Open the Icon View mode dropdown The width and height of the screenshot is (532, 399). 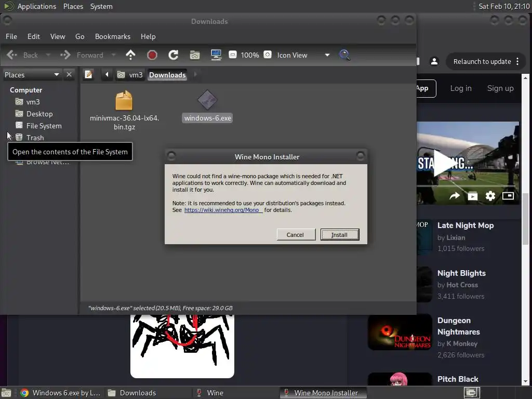(303, 55)
